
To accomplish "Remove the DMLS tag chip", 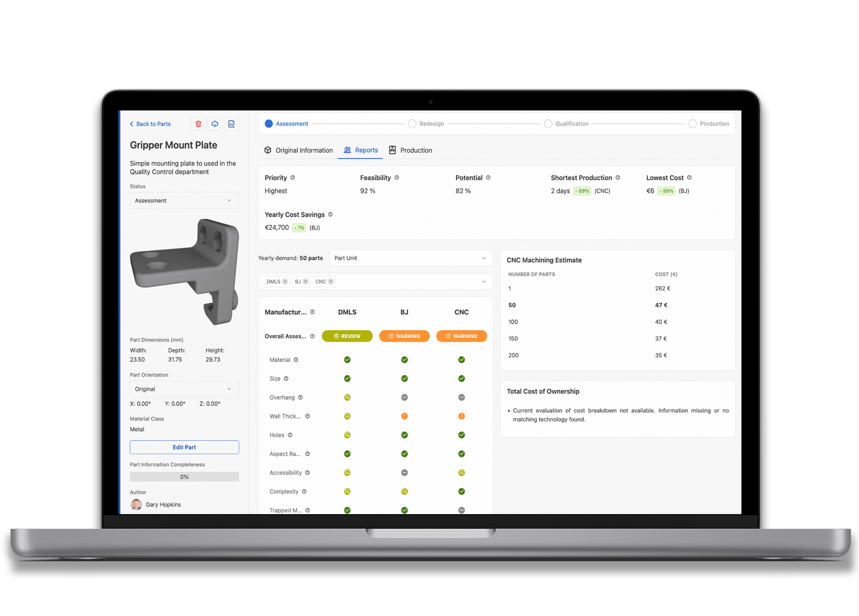I will coord(285,282).
